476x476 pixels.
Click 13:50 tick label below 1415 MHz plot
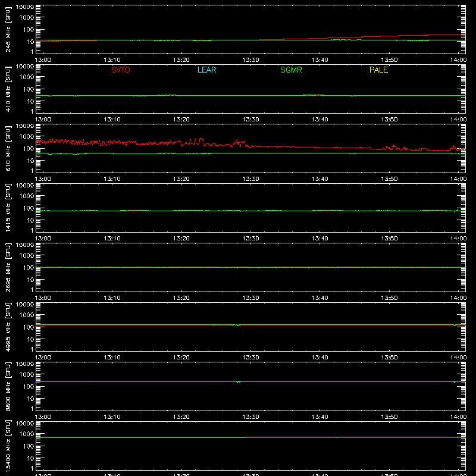coord(389,239)
